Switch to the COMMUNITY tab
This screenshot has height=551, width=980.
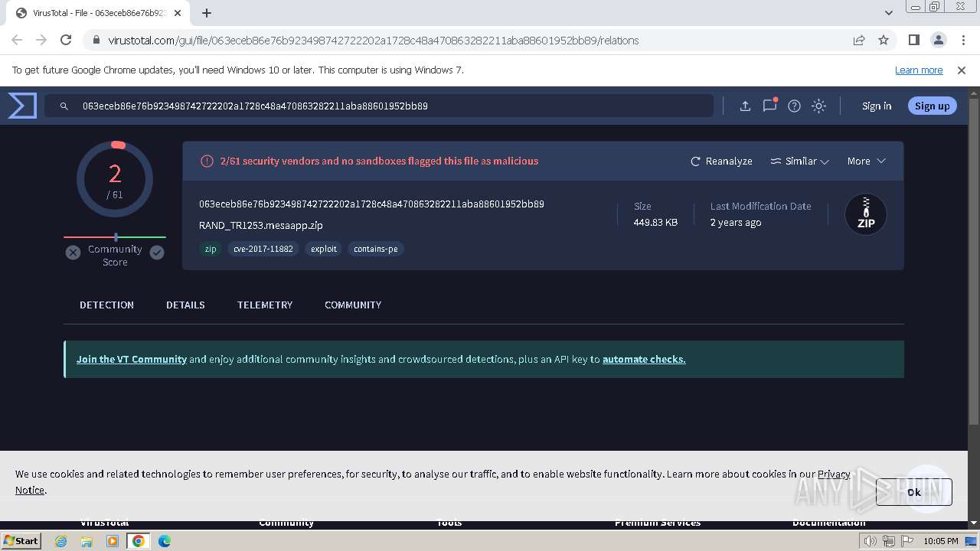click(353, 305)
